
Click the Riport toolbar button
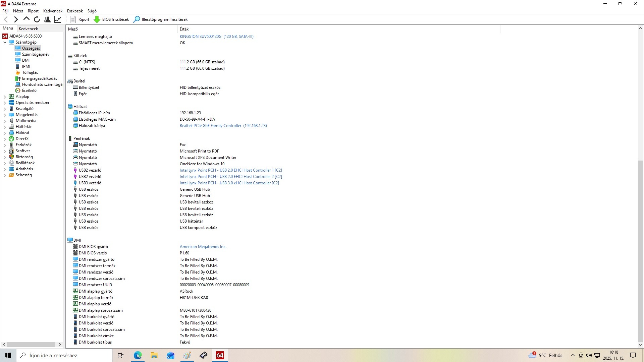[x=80, y=19]
